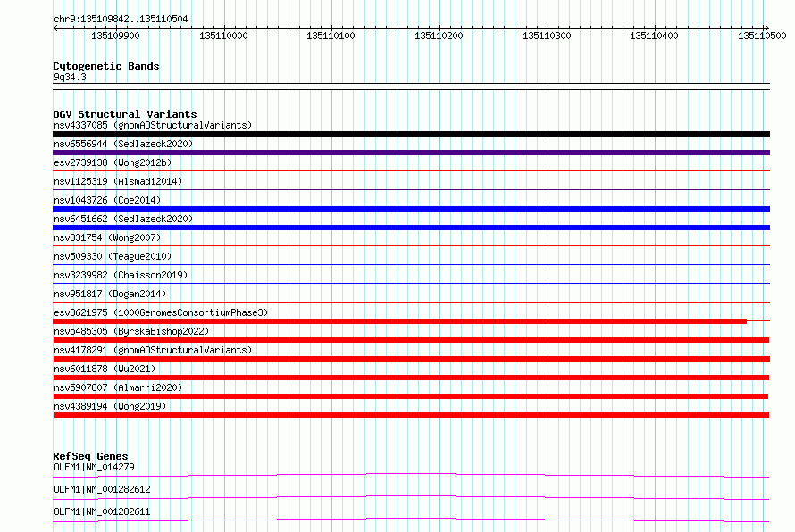Click the red bar of nsv5907807
Viewport: 795px width, 532px height.
(x=411, y=396)
